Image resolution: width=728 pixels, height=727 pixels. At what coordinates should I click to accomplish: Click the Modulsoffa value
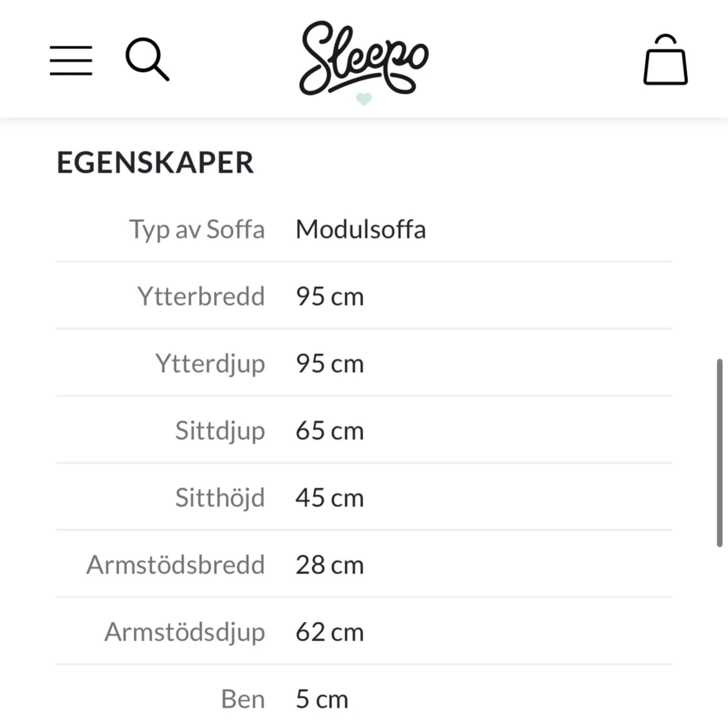pyautogui.click(x=360, y=229)
